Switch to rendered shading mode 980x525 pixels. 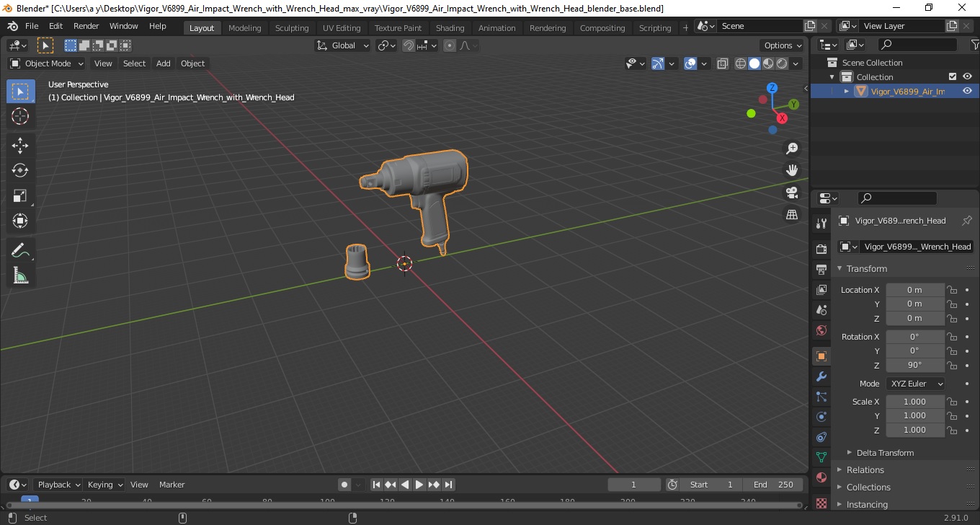point(782,63)
